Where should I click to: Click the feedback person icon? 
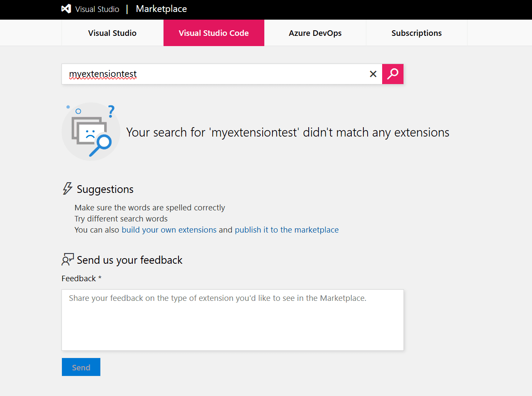click(67, 259)
